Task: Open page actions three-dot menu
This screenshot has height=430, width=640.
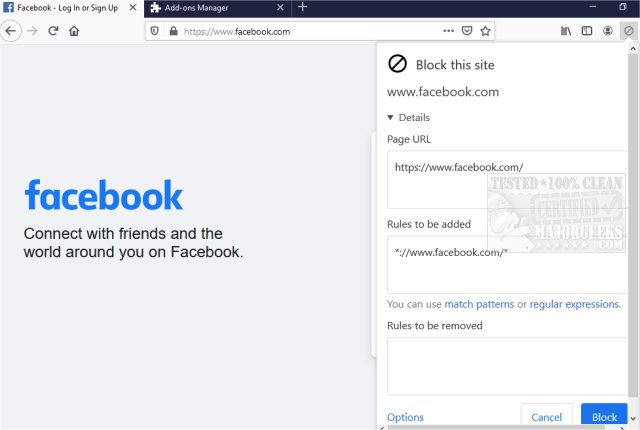Action: [447, 31]
